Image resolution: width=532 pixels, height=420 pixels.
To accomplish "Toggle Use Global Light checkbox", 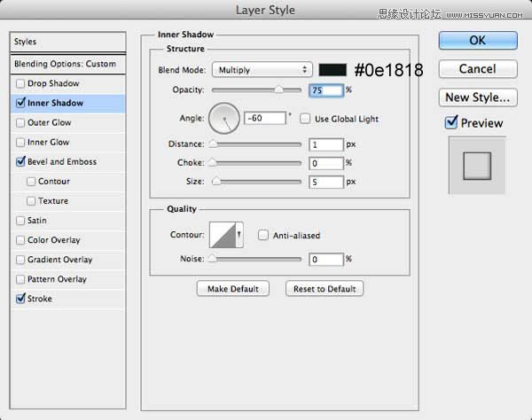I will (305, 119).
